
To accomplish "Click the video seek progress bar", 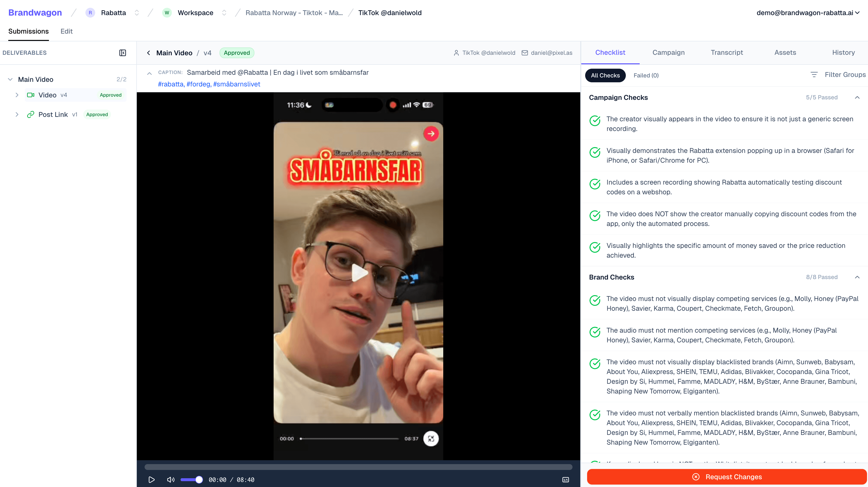I will tap(359, 467).
